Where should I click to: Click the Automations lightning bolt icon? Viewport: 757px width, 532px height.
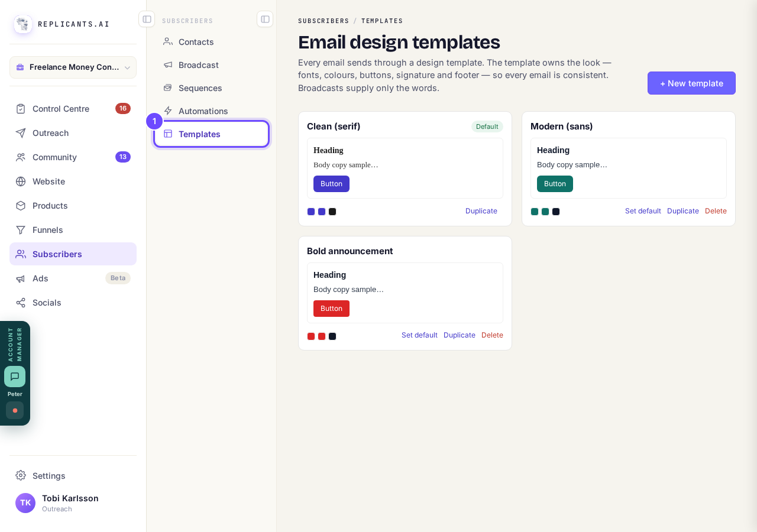168,111
